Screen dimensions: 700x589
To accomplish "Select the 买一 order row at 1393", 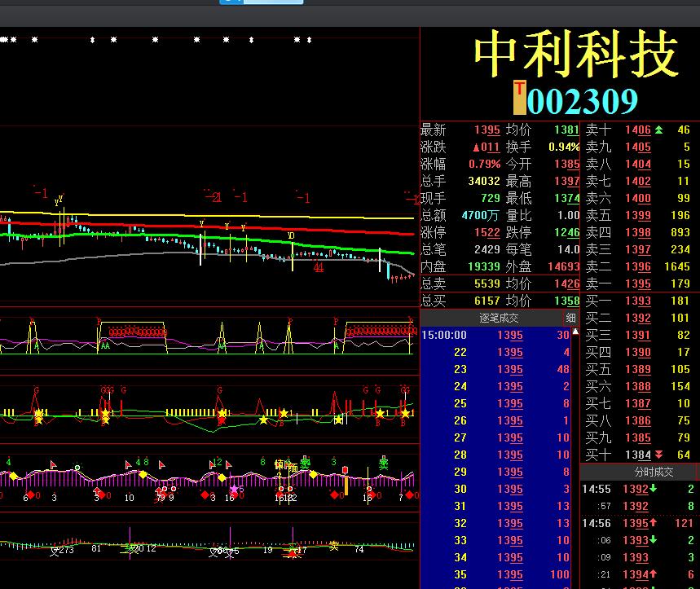I will pos(639,301).
